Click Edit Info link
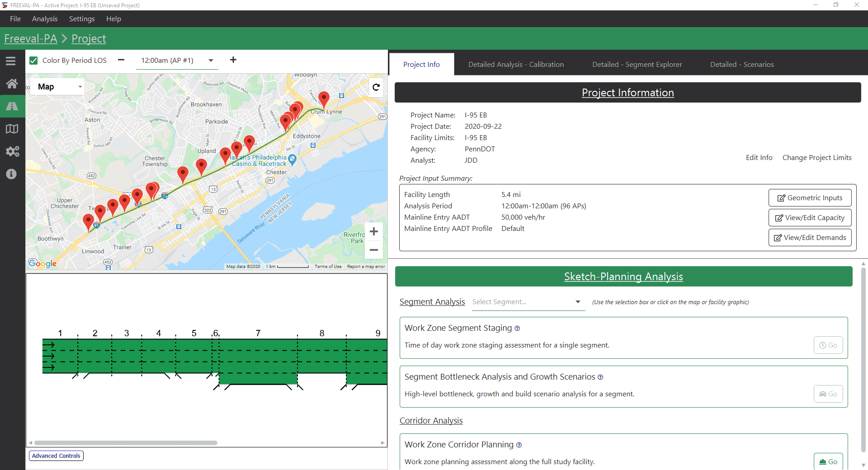 click(x=759, y=158)
